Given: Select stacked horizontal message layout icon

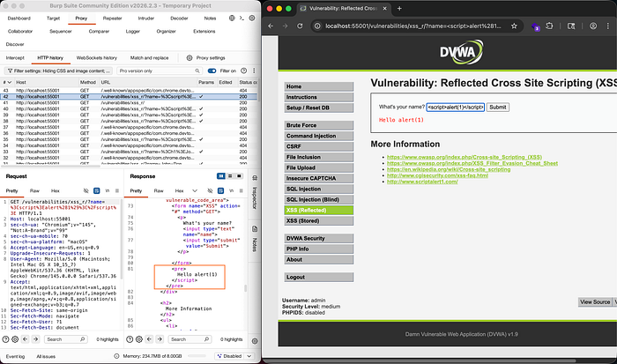Looking at the screenshot, I should [230, 176].
